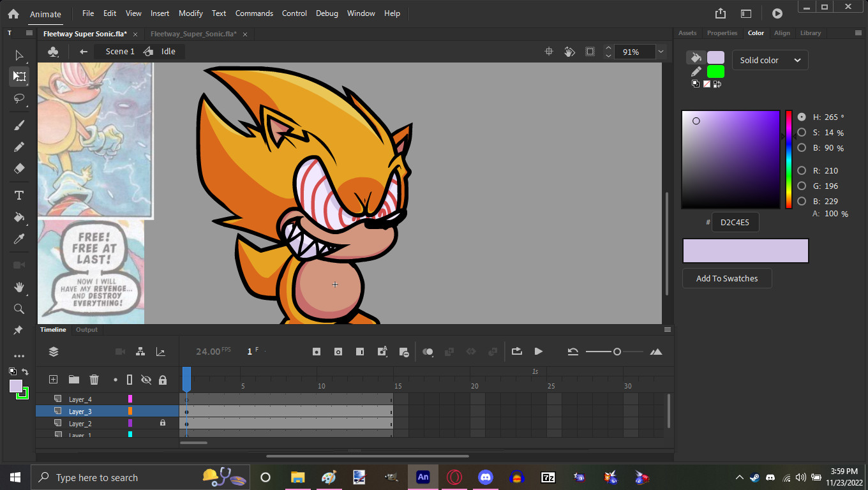
Task: Switch to Fleetway_Super_Sonic.fla document tab
Action: (x=193, y=34)
